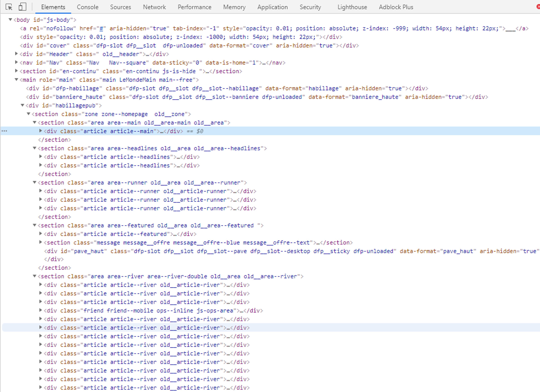Collapse the zone--homepage section node

28,114
